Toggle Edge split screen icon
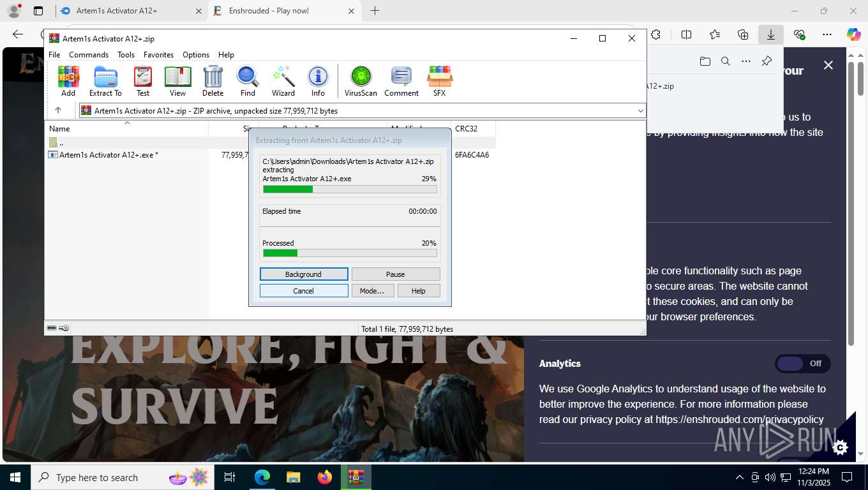This screenshot has height=490, width=868. click(x=687, y=34)
